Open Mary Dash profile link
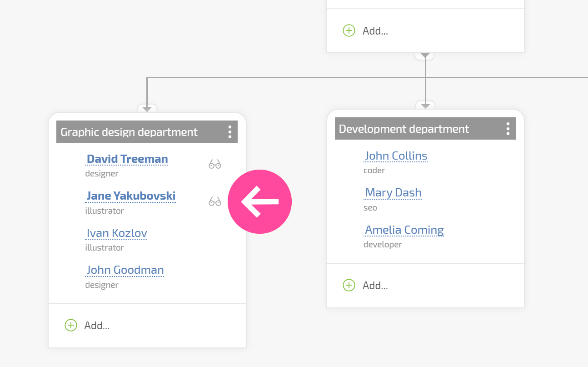The height and width of the screenshot is (367, 588). (393, 192)
